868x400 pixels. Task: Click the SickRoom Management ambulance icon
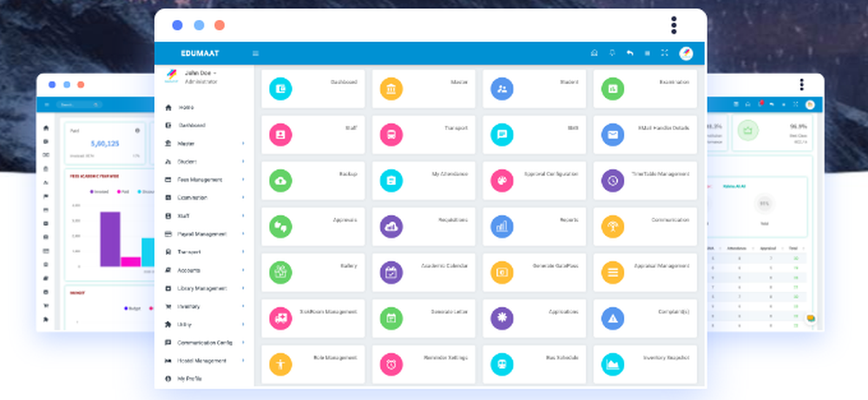coord(280,318)
